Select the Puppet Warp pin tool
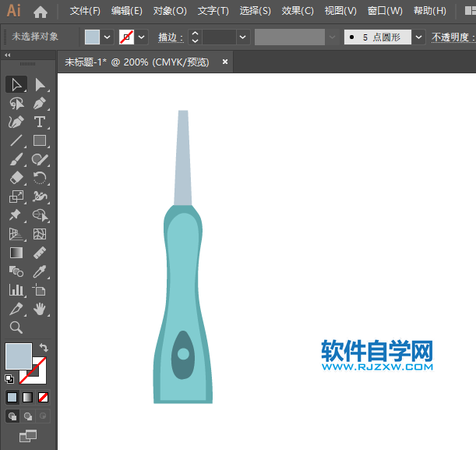 (15, 215)
